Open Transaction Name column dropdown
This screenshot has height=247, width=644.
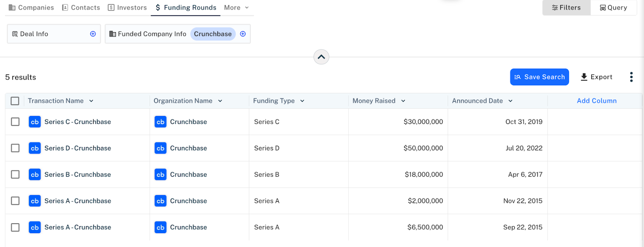point(91,101)
